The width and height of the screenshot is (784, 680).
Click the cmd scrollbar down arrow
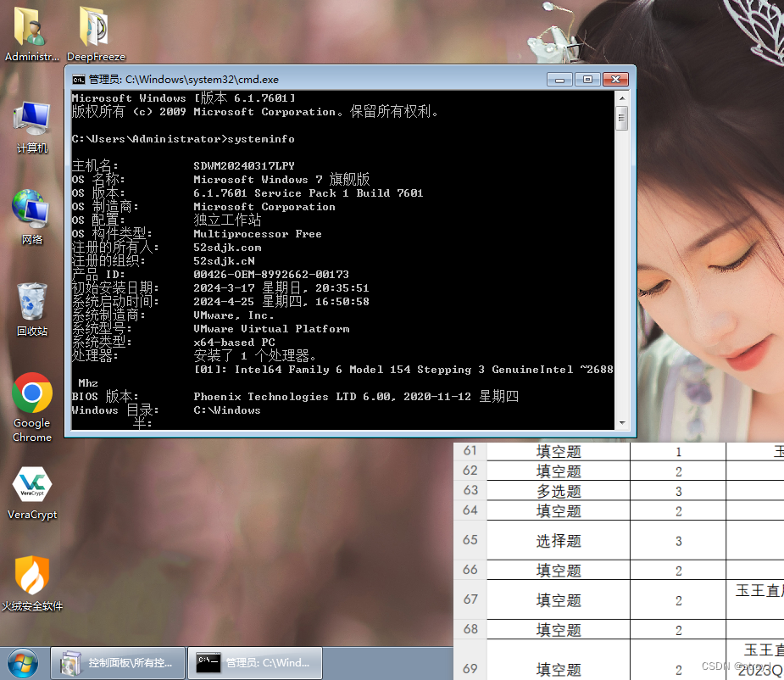click(622, 423)
